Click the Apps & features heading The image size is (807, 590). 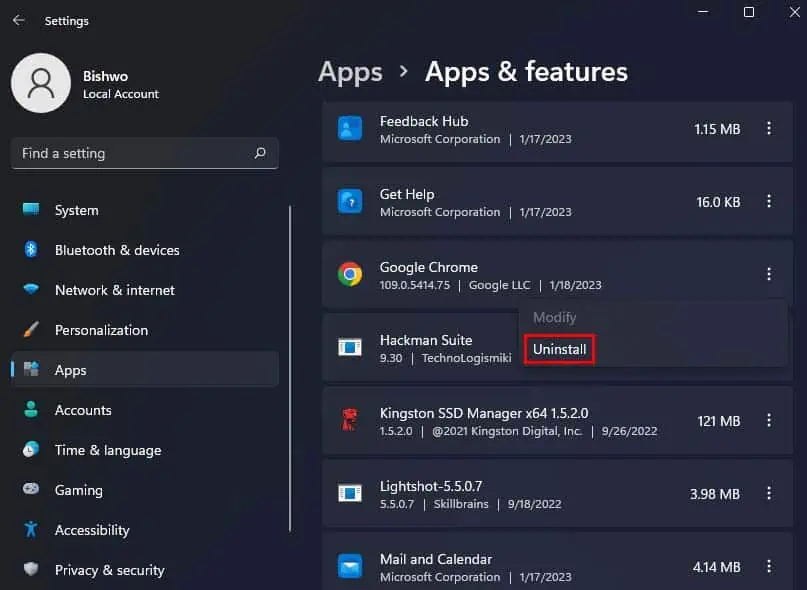click(x=526, y=72)
